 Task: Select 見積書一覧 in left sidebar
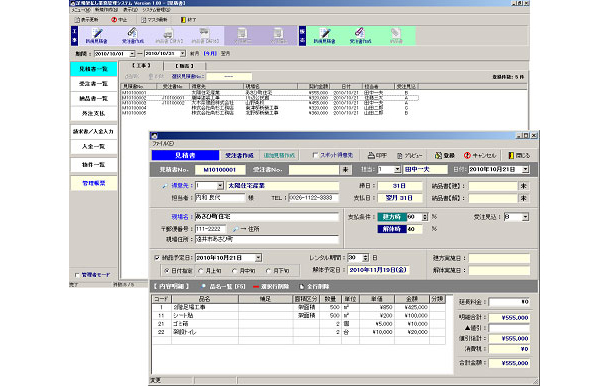(93, 69)
